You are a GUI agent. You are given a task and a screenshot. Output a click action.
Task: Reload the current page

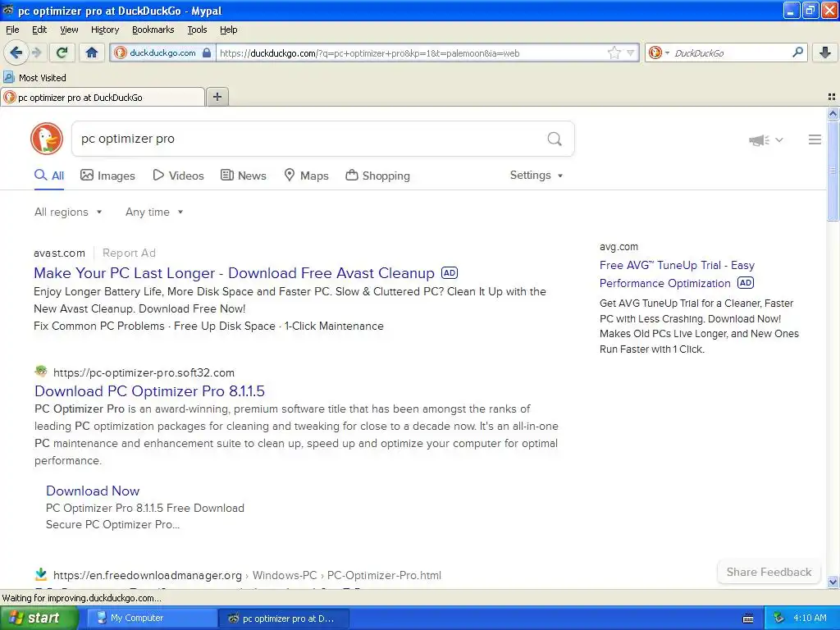pyautogui.click(x=62, y=52)
